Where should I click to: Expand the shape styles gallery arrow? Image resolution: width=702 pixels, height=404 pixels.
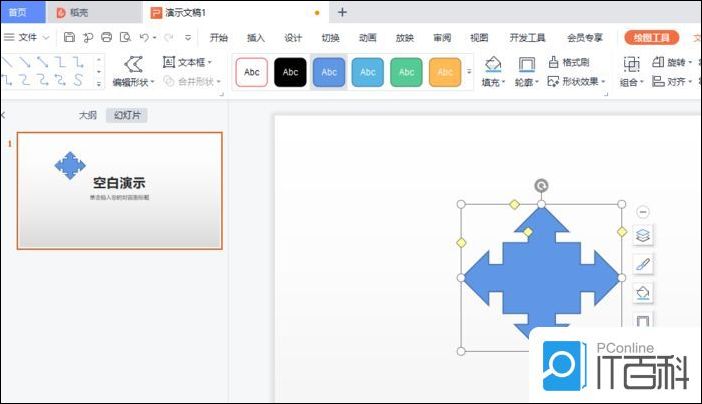pyautogui.click(x=469, y=72)
